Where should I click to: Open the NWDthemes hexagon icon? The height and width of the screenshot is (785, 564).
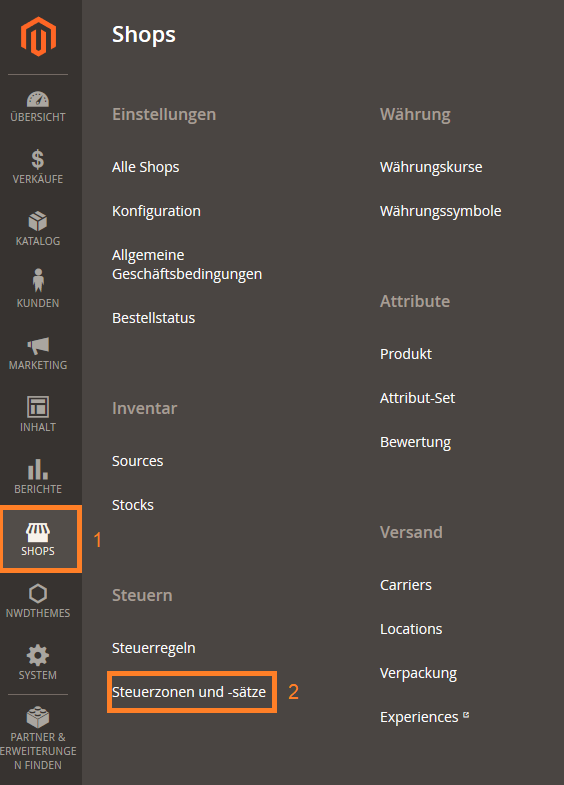(x=38, y=594)
